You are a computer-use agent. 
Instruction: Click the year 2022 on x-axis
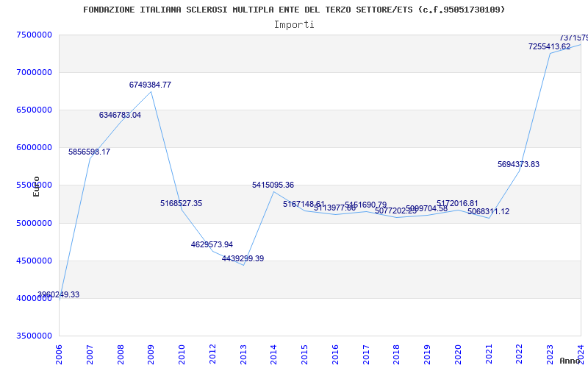[x=520, y=355]
